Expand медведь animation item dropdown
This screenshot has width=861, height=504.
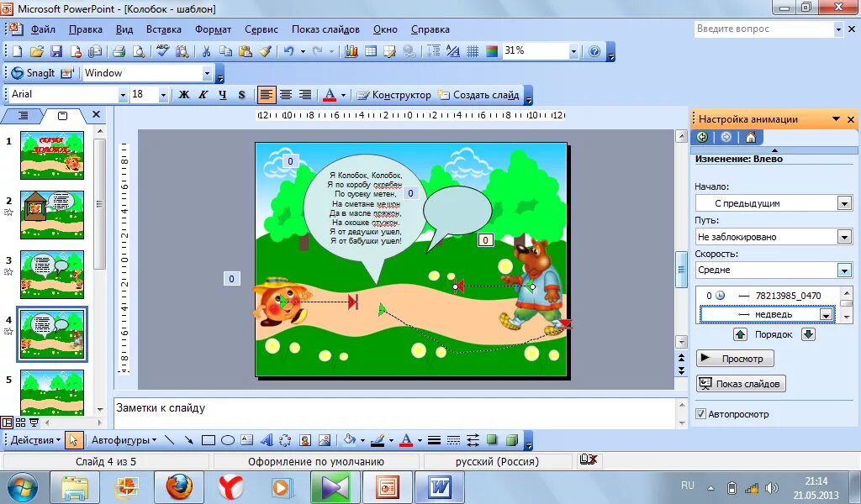826,314
